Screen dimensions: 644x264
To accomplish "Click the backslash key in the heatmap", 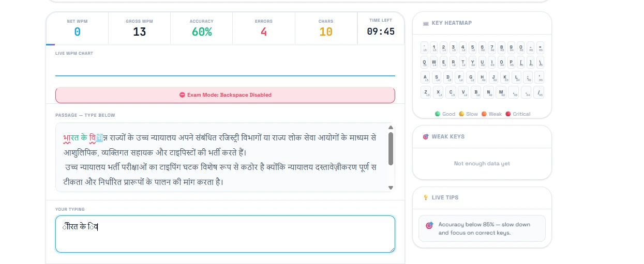I will tap(540, 62).
